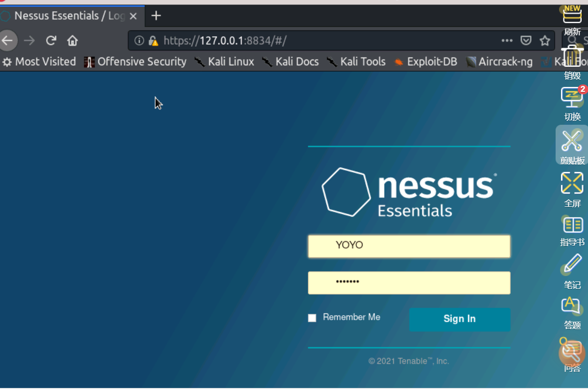588x389 pixels.
Task: Bookmark this page with the star icon
Action: [x=545, y=40]
